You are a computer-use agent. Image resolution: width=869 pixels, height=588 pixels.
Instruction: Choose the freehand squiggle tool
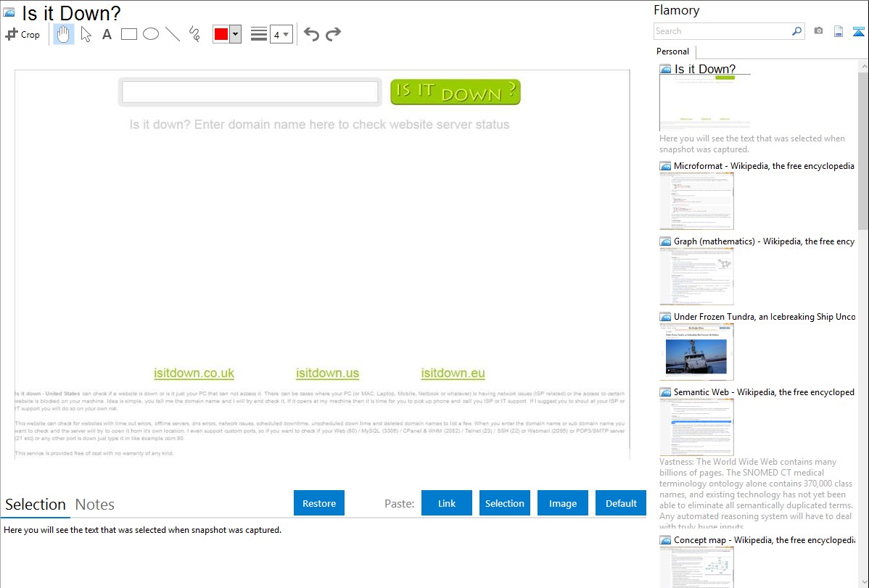pos(194,34)
